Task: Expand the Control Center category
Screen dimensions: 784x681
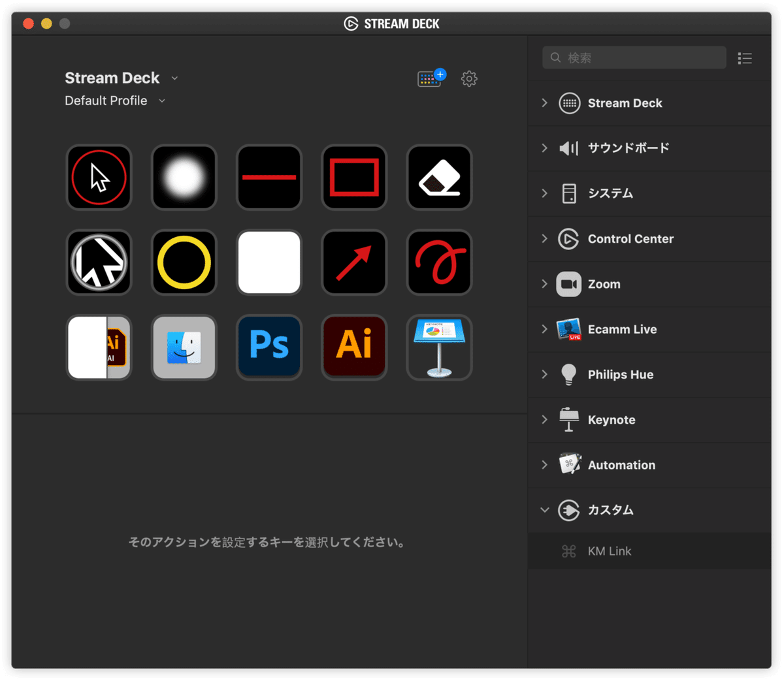Action: click(x=544, y=239)
